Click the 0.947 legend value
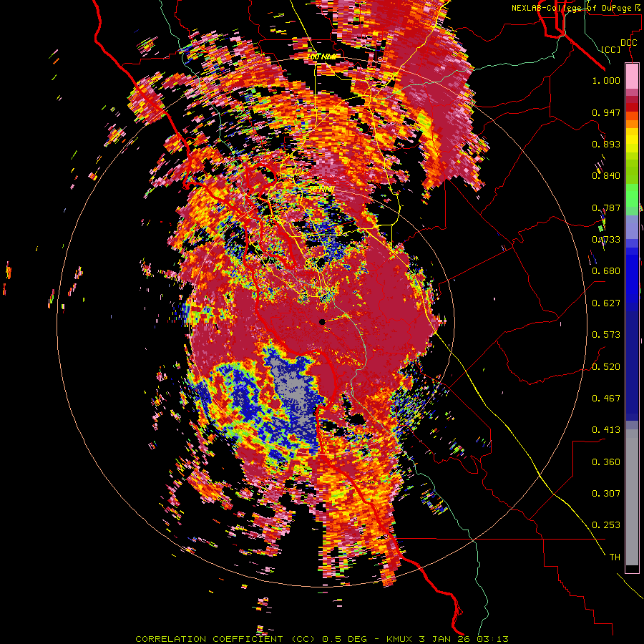 (606, 112)
